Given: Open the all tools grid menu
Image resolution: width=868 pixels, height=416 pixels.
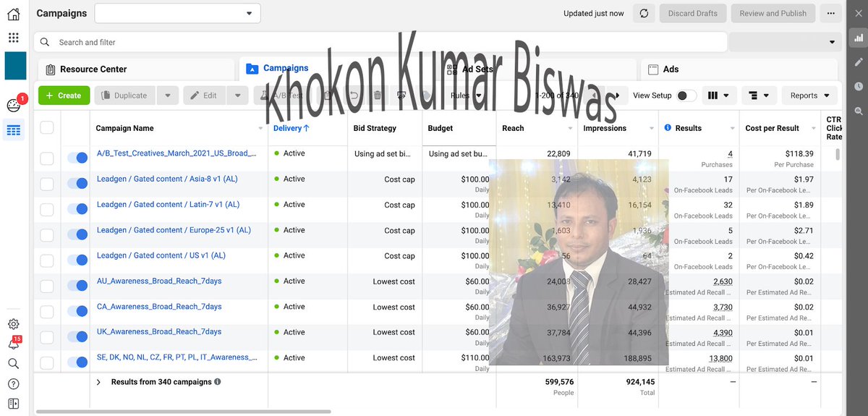Looking at the screenshot, I should pyautogui.click(x=14, y=38).
